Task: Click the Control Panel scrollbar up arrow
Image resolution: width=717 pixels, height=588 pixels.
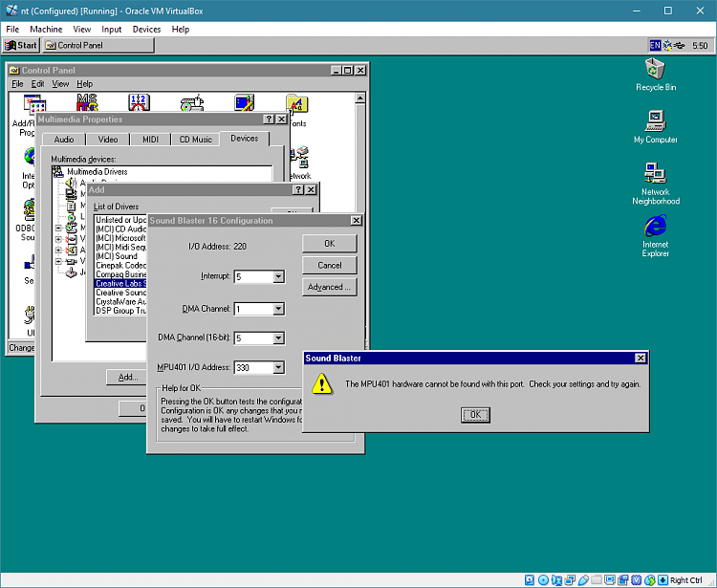Action: click(x=359, y=98)
